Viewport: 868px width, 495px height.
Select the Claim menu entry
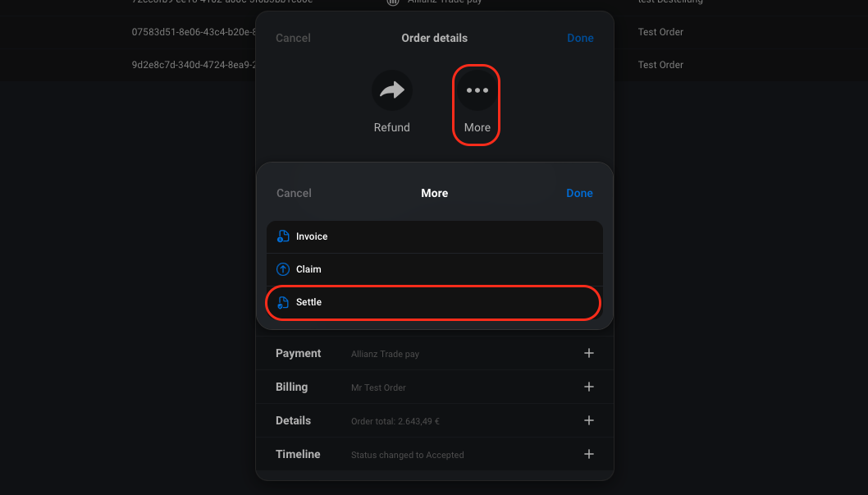435,269
